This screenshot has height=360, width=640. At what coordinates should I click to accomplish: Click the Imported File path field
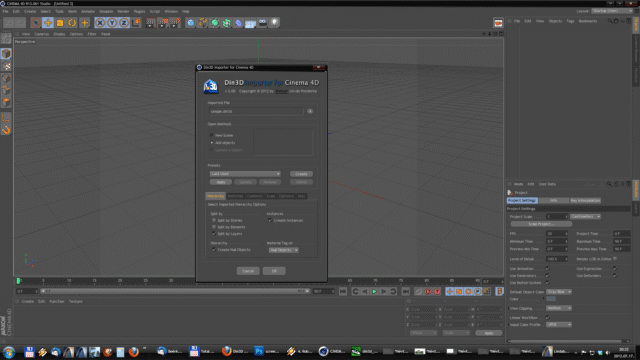[256, 111]
